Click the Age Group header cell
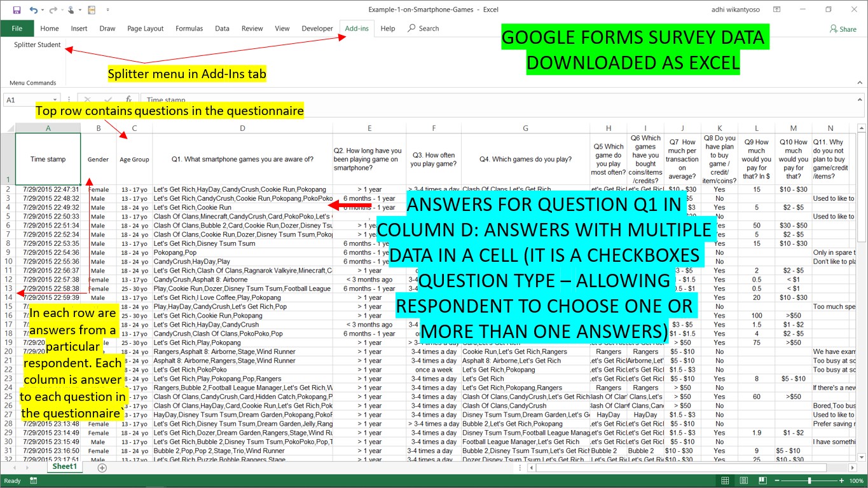The height and width of the screenshot is (488, 868). point(134,159)
